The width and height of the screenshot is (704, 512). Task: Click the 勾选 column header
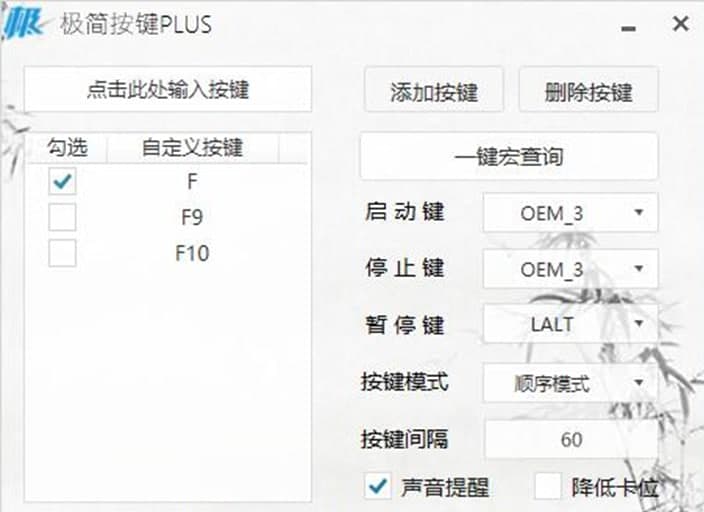pos(68,148)
